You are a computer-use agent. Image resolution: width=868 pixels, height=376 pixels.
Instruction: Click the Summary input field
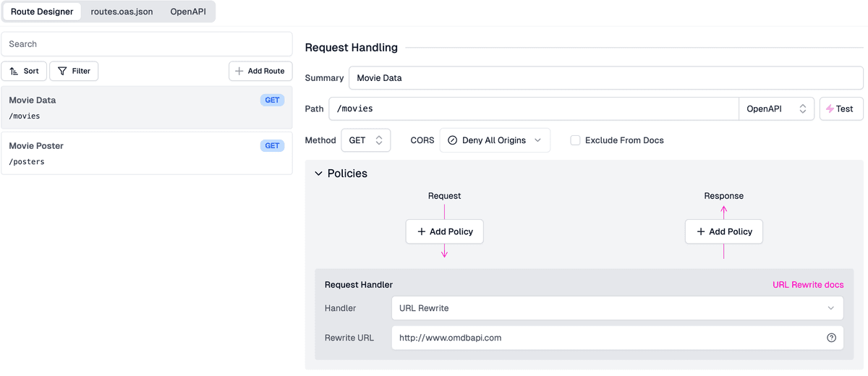point(605,77)
